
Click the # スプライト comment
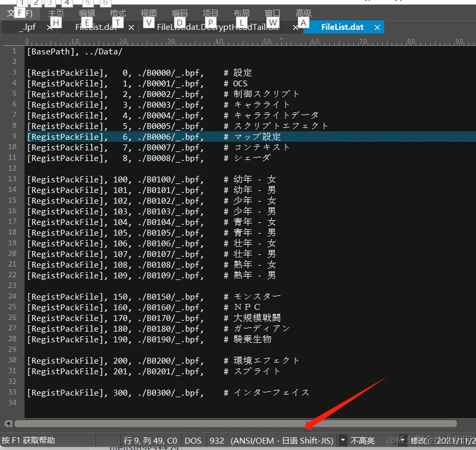tap(252, 371)
